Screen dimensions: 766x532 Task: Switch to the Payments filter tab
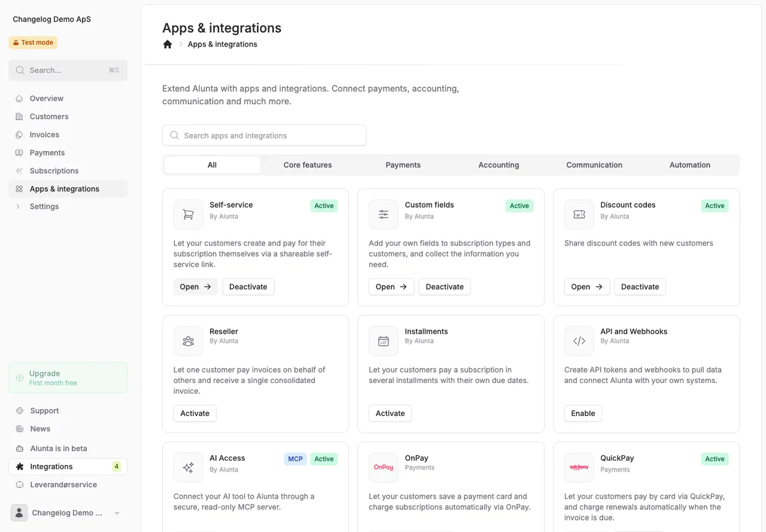pos(403,165)
